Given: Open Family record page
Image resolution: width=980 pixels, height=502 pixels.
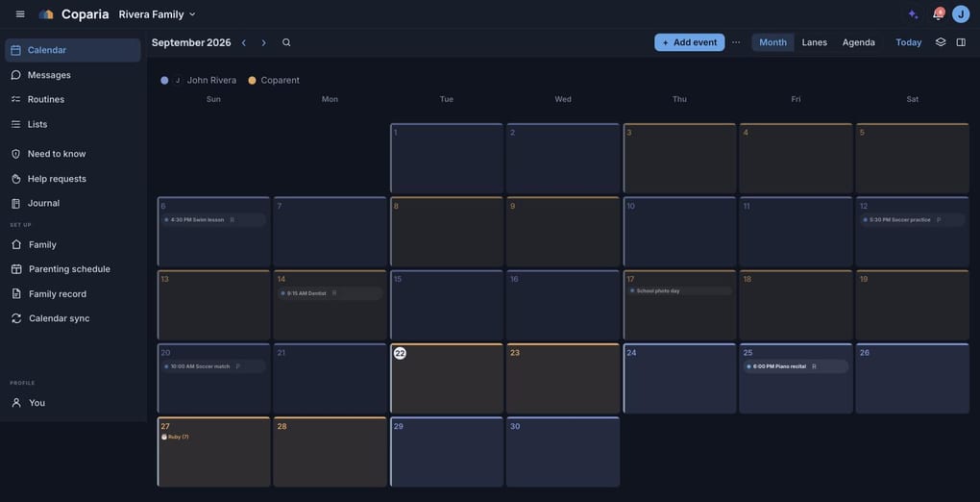Looking at the screenshot, I should click(72, 294).
